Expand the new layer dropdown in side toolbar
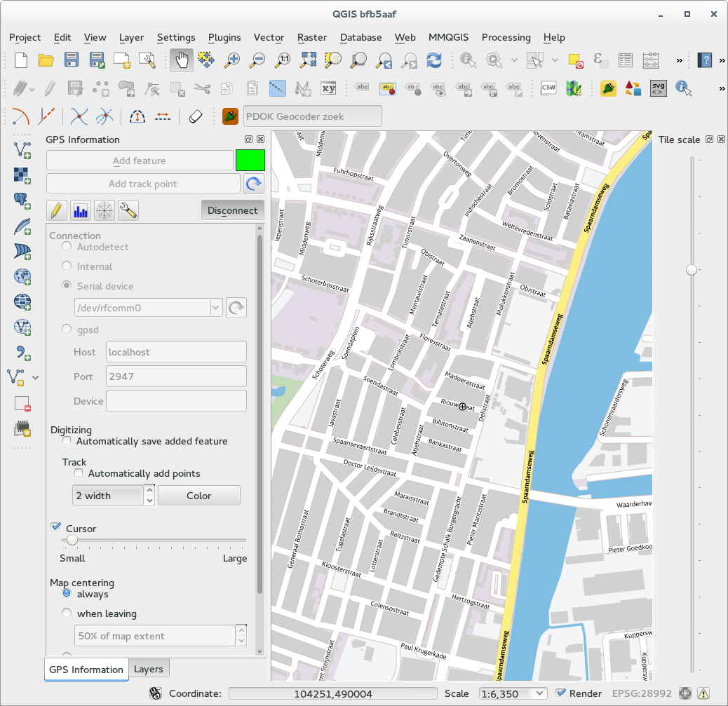The height and width of the screenshot is (706, 728). pyautogui.click(x=35, y=377)
